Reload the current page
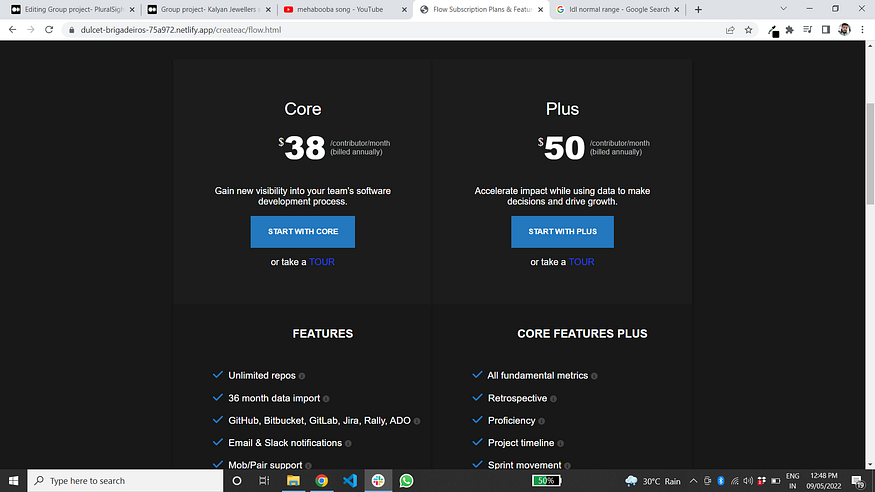875x492 pixels. [49, 30]
